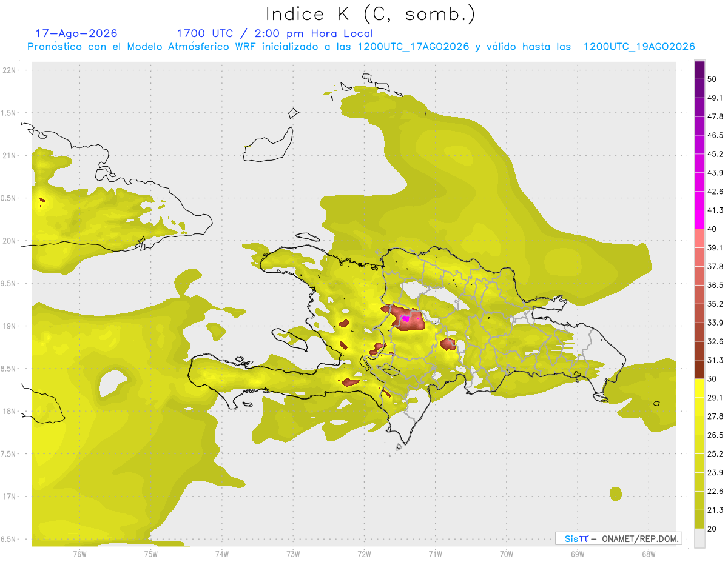Click the "69W" longitude label
The image size is (728, 562).
click(578, 553)
